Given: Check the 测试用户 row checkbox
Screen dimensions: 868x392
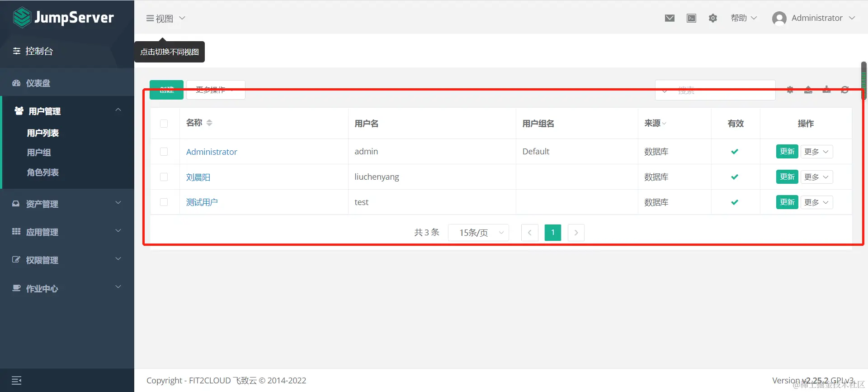Looking at the screenshot, I should click(x=164, y=202).
